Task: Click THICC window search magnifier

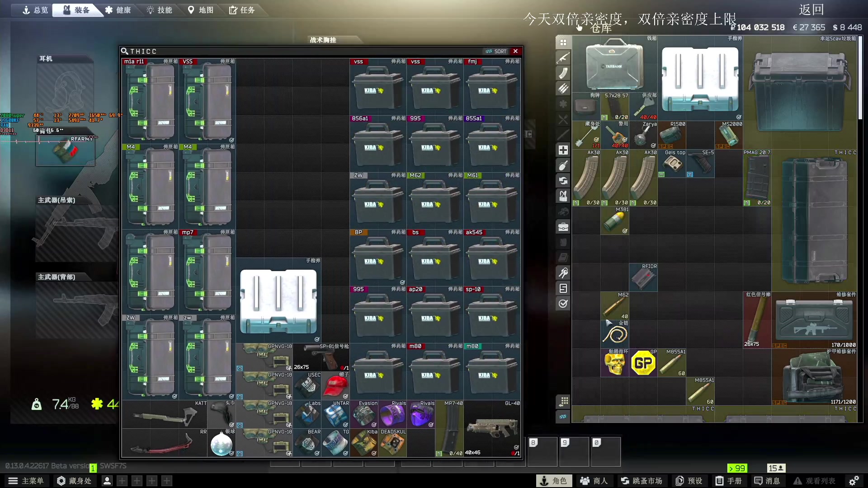Action: (x=124, y=51)
